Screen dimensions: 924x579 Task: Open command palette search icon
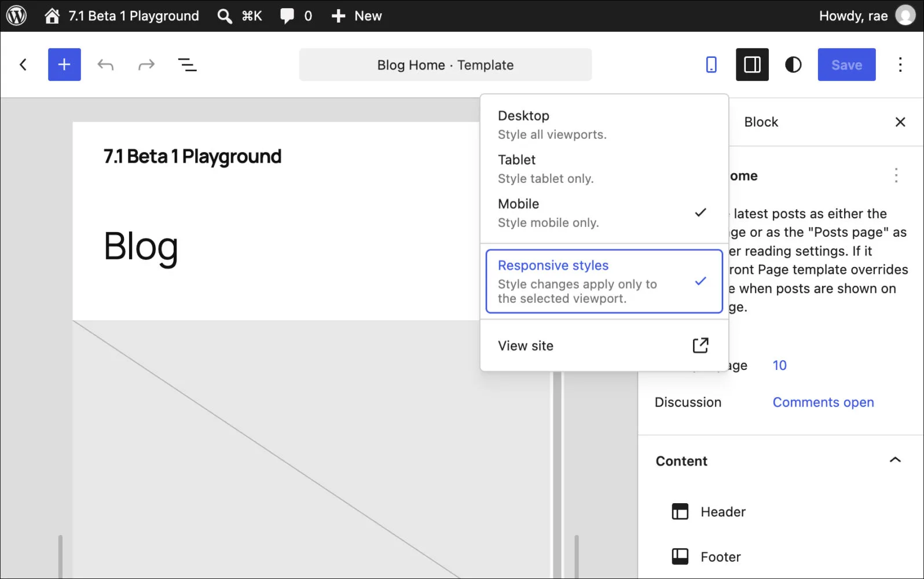[x=225, y=16]
